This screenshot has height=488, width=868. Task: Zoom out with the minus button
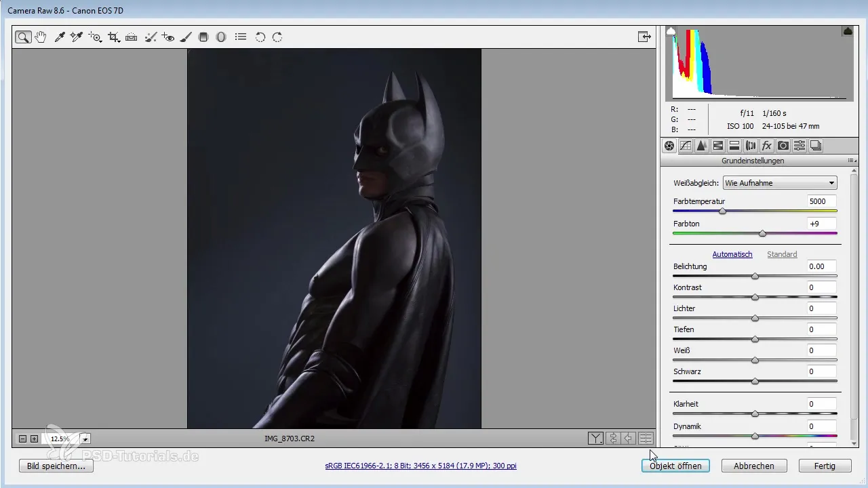click(x=22, y=439)
